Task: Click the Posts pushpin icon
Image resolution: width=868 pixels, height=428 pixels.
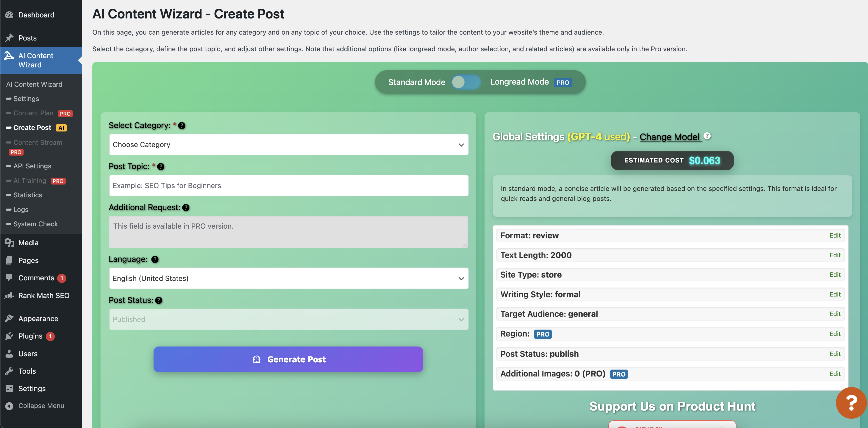Action: click(9, 38)
